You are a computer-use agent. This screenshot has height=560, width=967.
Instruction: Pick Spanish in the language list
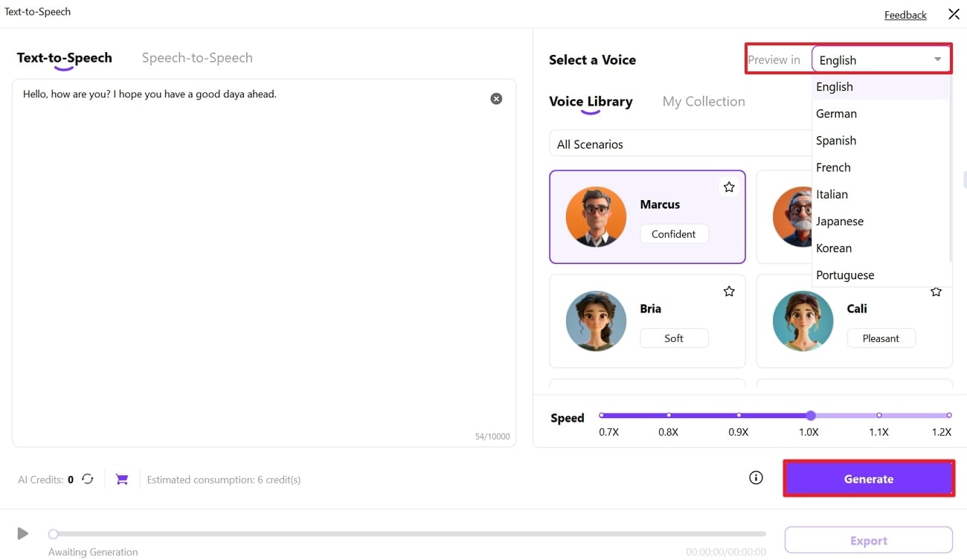tap(836, 141)
